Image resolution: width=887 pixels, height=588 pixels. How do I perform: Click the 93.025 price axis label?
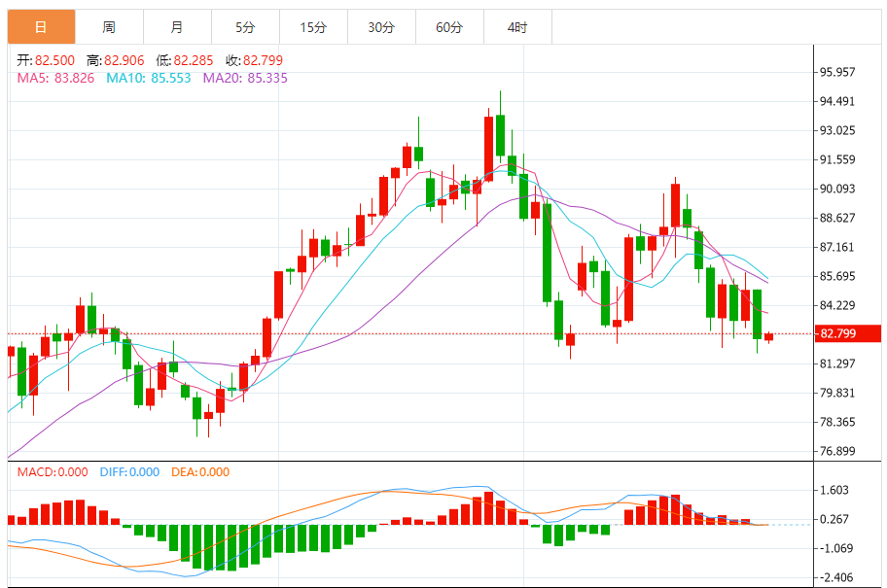coord(837,130)
